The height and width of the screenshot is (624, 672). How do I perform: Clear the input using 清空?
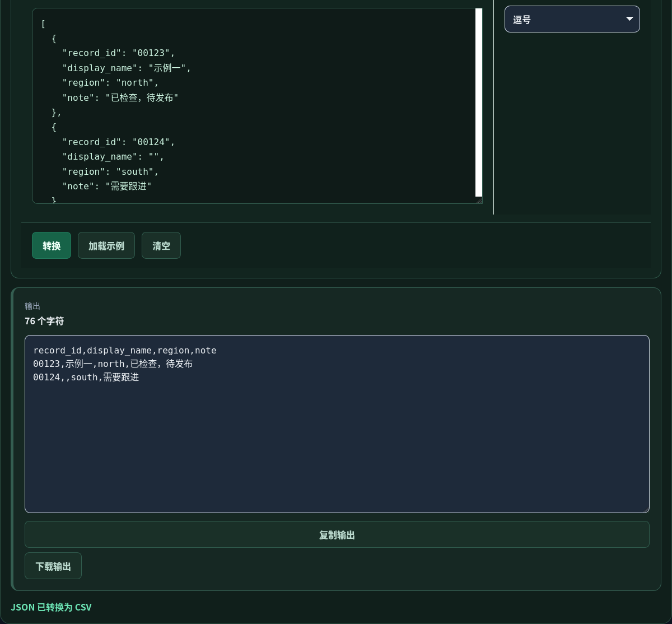(x=161, y=245)
